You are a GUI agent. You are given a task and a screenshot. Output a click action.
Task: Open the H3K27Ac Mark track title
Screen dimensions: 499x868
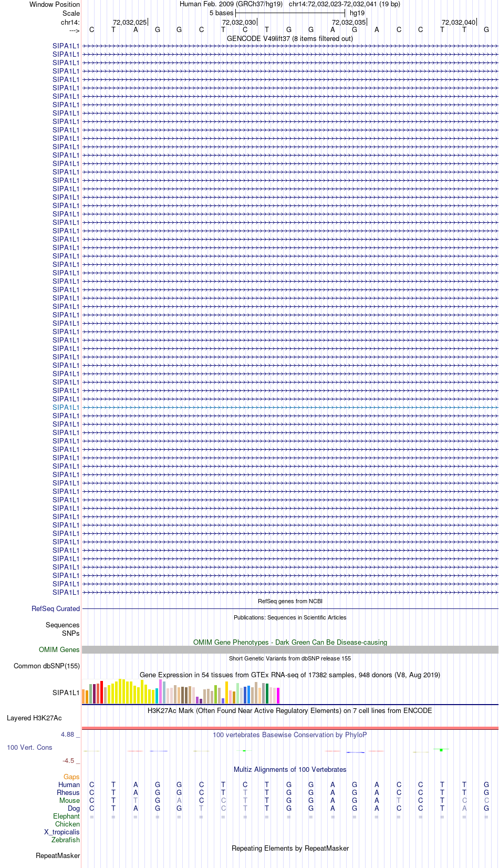290,710
